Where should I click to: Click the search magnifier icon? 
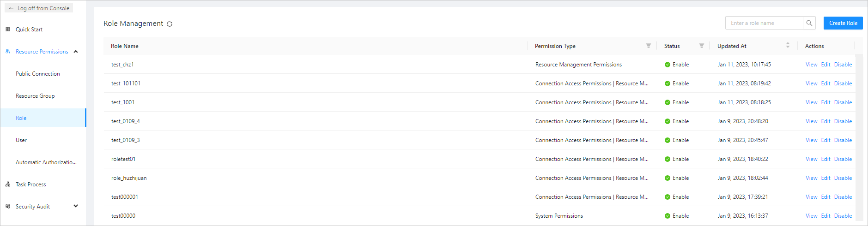click(809, 23)
